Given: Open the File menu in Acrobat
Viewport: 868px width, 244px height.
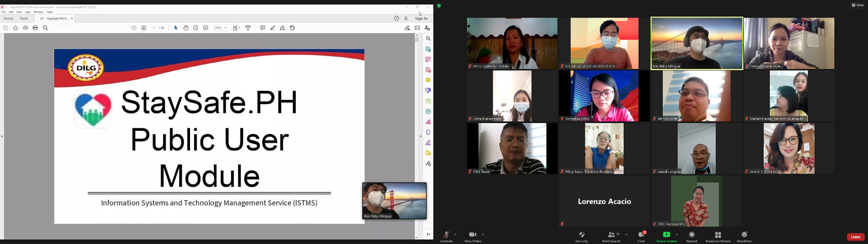Looking at the screenshot, I should pos(4,12).
